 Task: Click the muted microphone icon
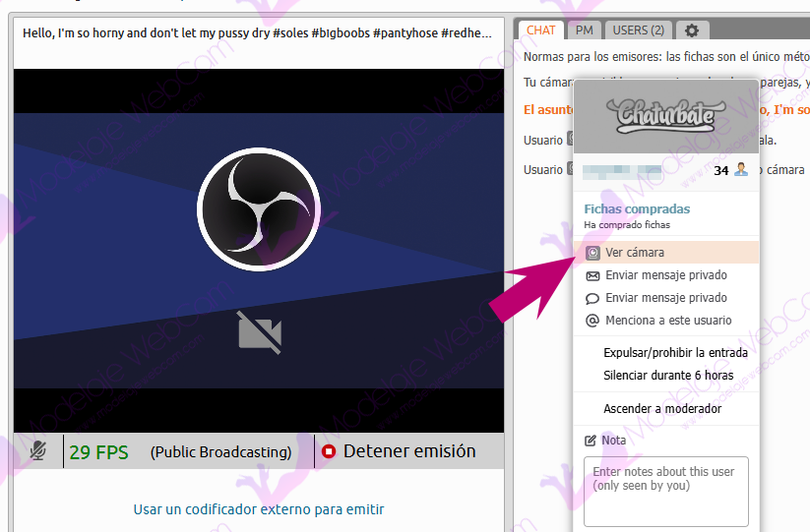click(38, 451)
